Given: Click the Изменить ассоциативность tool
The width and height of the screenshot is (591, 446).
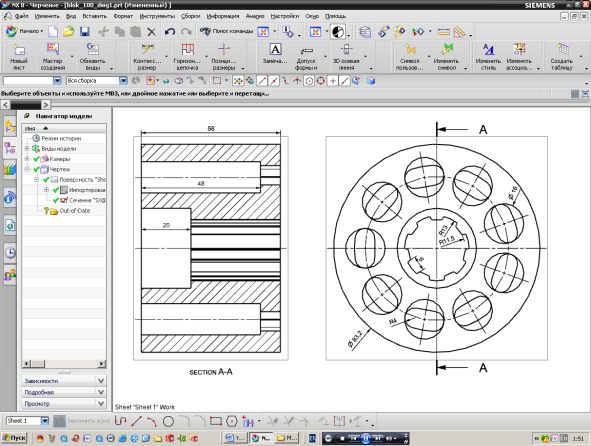Looking at the screenshot, I should [x=519, y=57].
